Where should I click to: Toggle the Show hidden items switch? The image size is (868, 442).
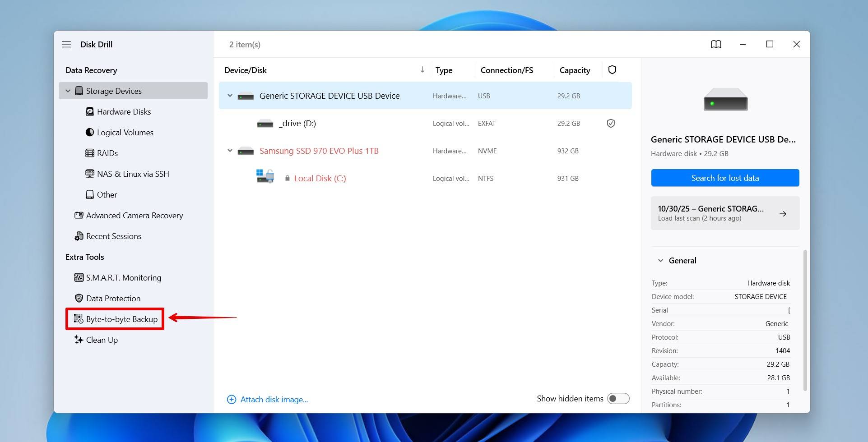click(x=618, y=398)
